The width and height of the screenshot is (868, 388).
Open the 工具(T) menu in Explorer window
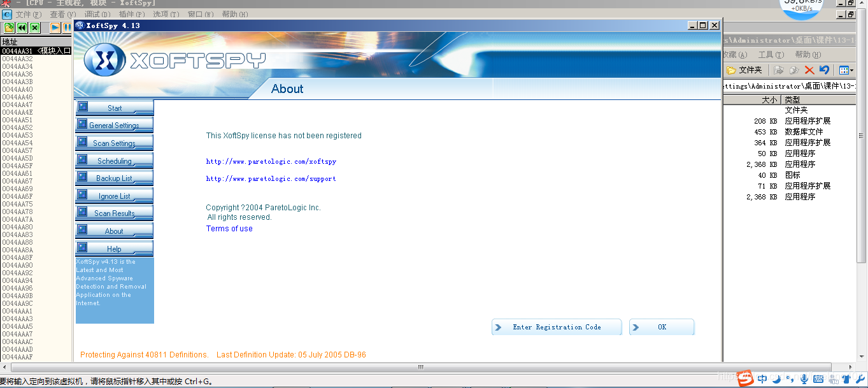771,55
